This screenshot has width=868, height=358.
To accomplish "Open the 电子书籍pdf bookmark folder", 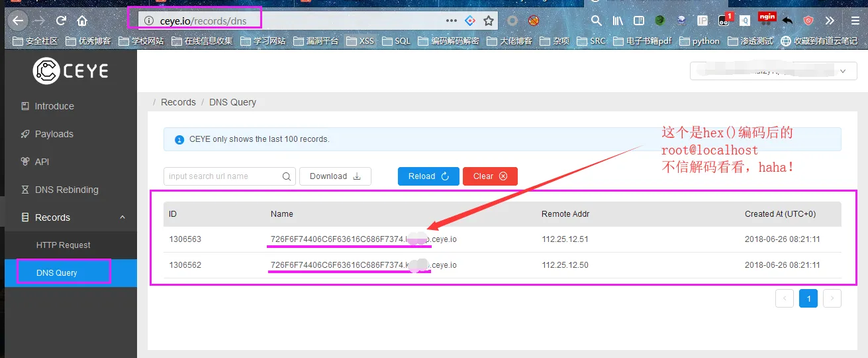I will tap(642, 40).
